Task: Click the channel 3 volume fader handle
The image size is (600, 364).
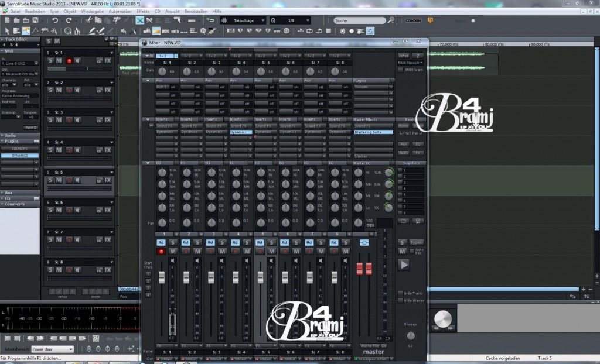Action: [x=211, y=277]
